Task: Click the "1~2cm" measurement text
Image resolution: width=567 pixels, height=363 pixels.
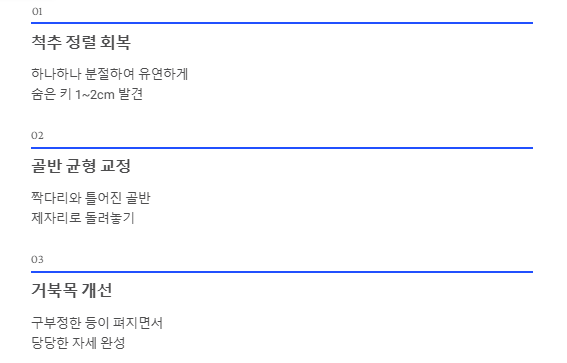Action: point(95,95)
